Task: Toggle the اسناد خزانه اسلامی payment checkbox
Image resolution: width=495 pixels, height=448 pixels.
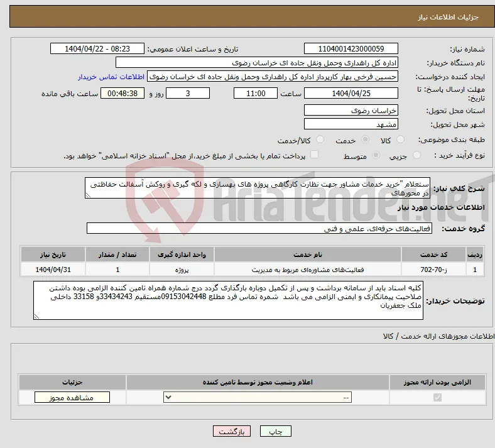Action: coord(314,155)
